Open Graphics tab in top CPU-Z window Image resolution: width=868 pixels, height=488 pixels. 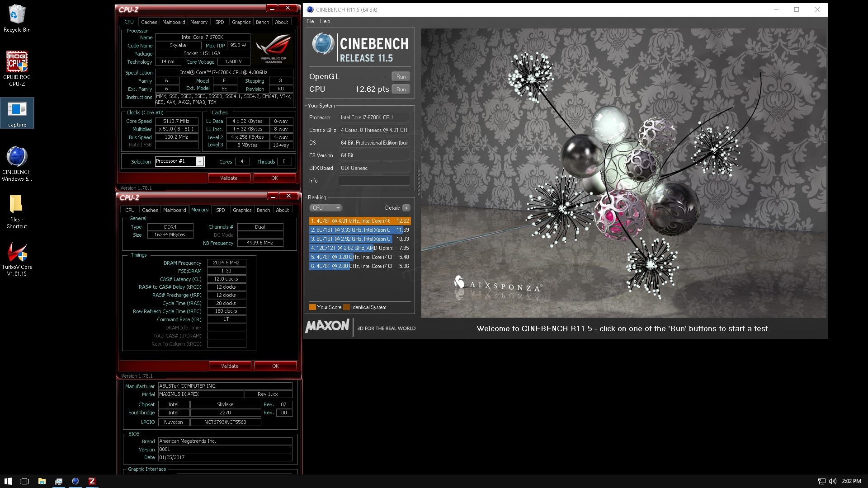point(241,22)
